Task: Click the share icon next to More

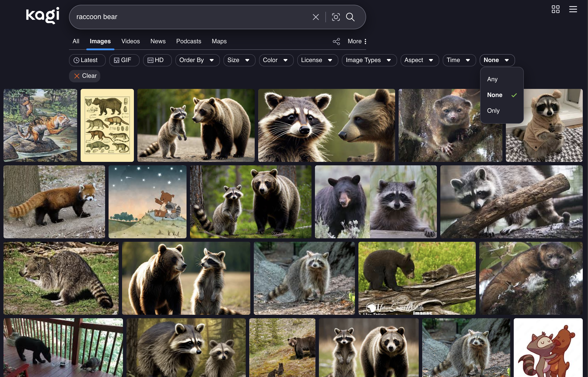Action: click(x=336, y=41)
